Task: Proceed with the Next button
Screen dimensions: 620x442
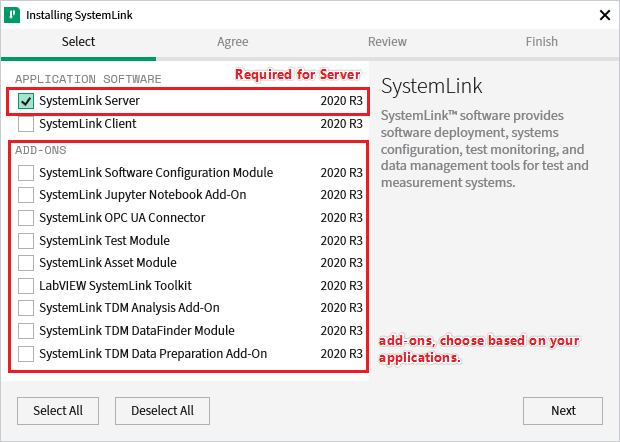Action: click(x=563, y=411)
